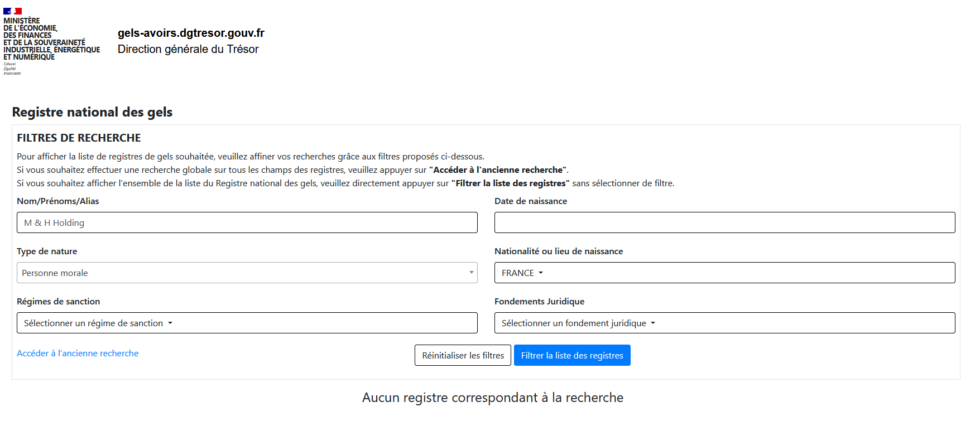Click into the Date de naissance field

coord(724,222)
